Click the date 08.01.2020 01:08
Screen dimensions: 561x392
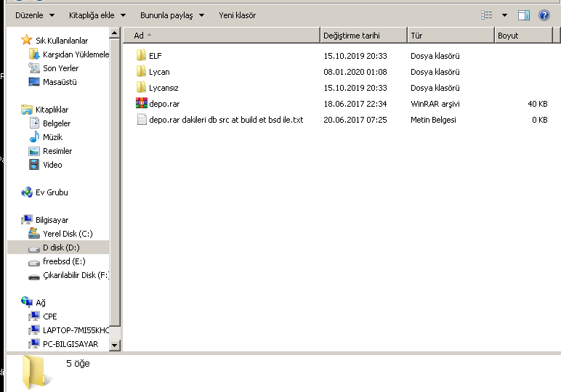pyautogui.click(x=355, y=72)
